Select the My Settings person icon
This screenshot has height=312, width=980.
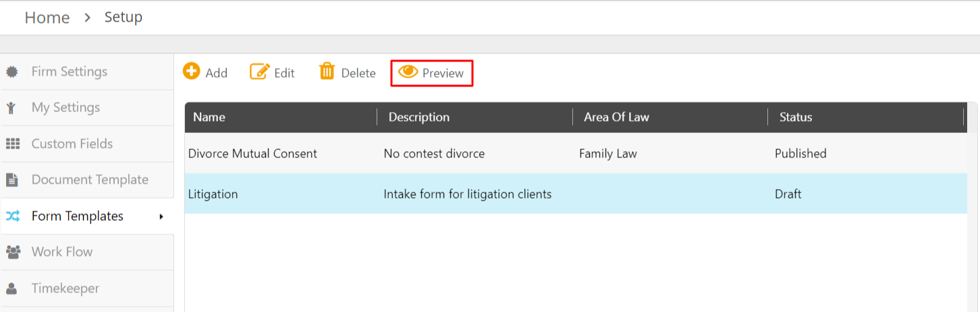click(x=12, y=107)
